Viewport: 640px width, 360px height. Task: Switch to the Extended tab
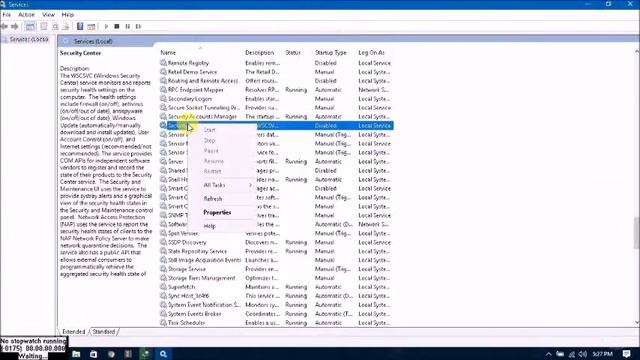pyautogui.click(x=73, y=332)
